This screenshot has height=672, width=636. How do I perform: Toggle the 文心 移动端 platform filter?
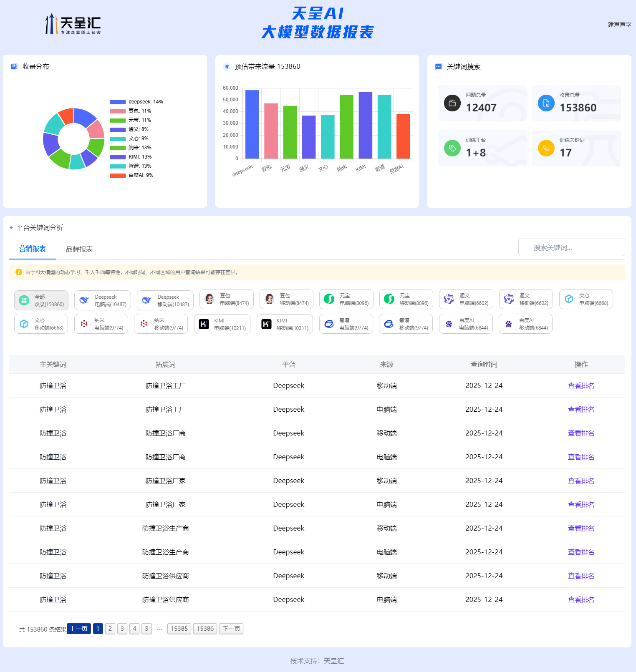41,324
